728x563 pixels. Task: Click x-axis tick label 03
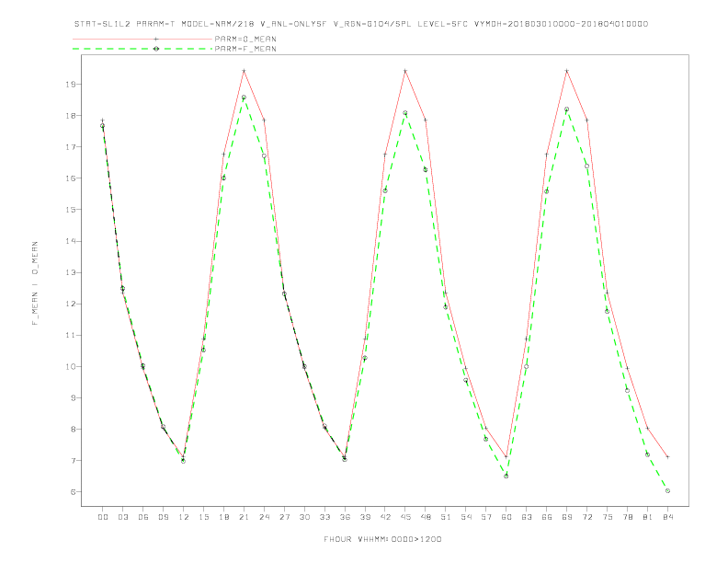pos(122,517)
